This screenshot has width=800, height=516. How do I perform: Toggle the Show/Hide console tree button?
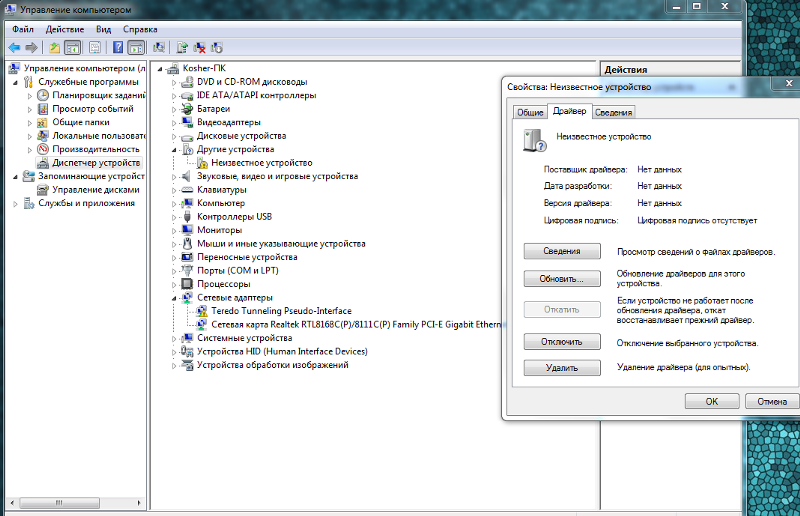(73, 48)
